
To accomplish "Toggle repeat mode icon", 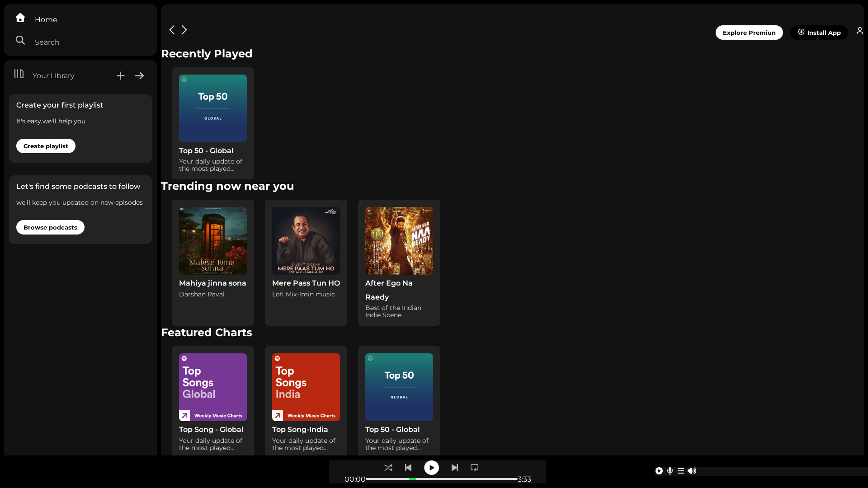I will (x=474, y=468).
